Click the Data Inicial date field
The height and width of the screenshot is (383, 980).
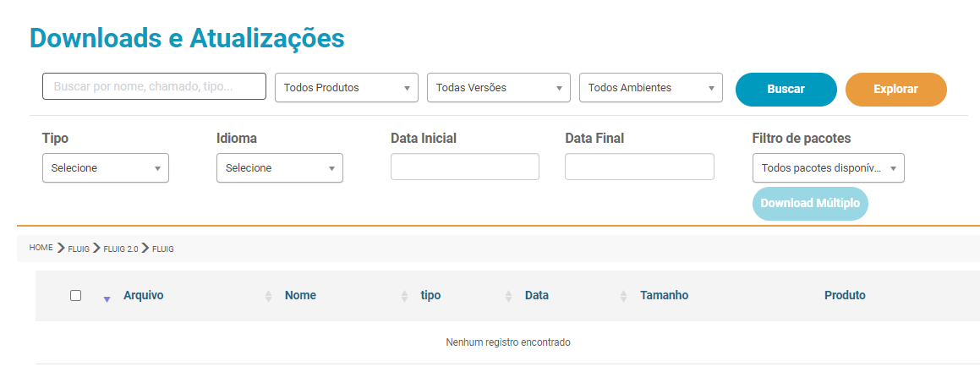[465, 167]
